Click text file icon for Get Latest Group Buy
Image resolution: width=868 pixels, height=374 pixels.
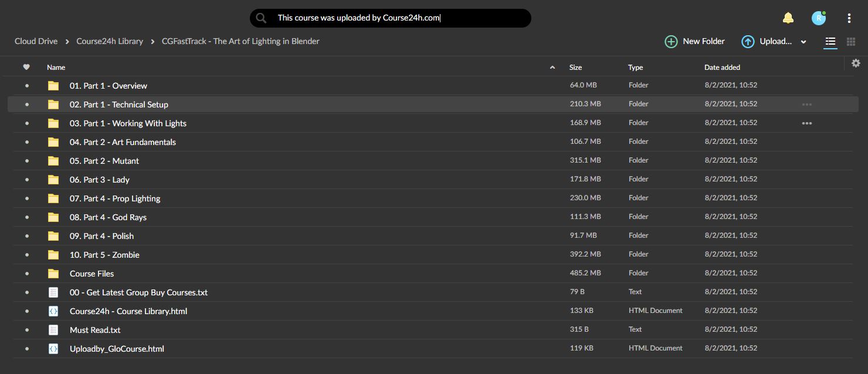click(x=53, y=292)
